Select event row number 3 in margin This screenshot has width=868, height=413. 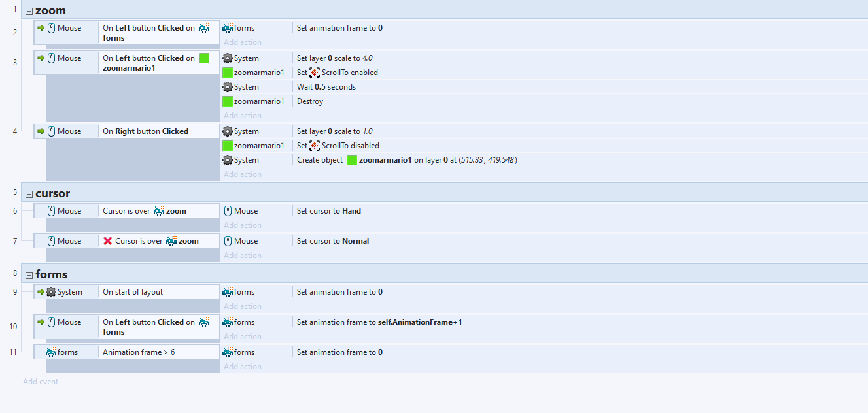pyautogui.click(x=15, y=63)
